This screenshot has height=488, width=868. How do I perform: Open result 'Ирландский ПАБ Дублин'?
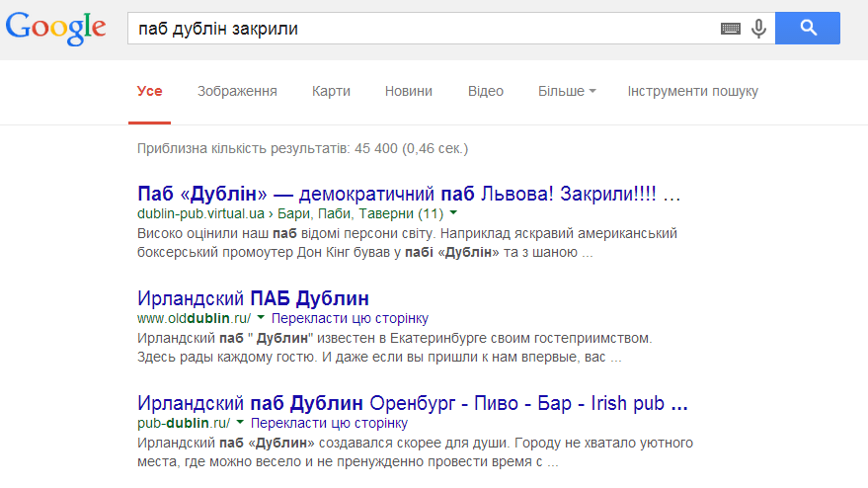(x=253, y=298)
